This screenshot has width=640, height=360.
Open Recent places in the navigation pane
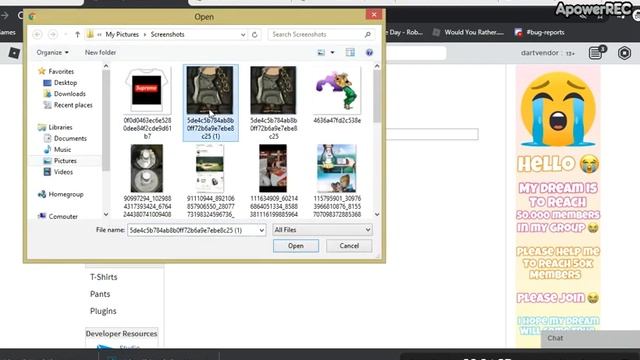pos(73,105)
